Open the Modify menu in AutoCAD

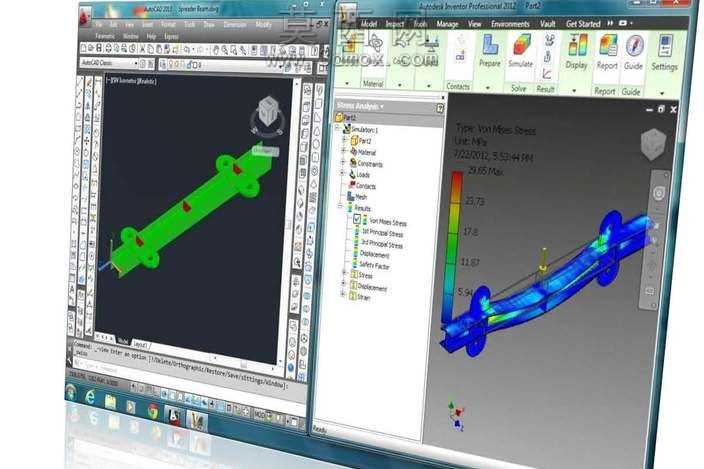pos(263,25)
